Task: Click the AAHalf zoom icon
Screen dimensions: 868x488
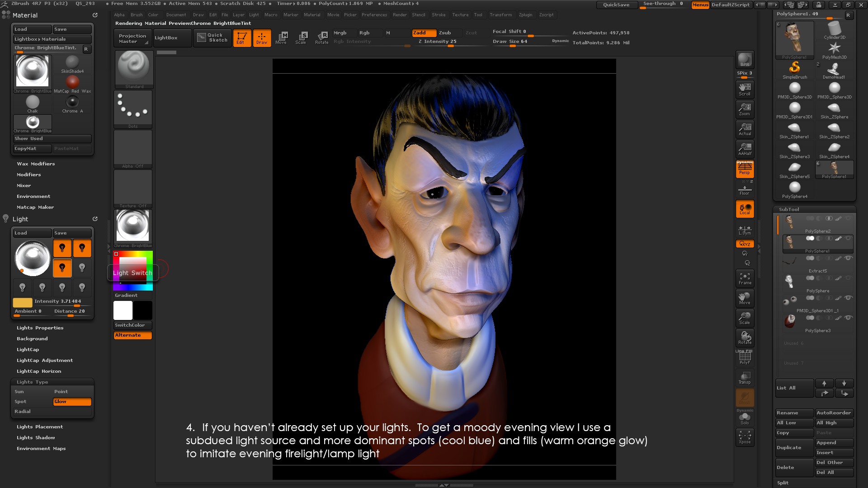Action: tap(745, 149)
